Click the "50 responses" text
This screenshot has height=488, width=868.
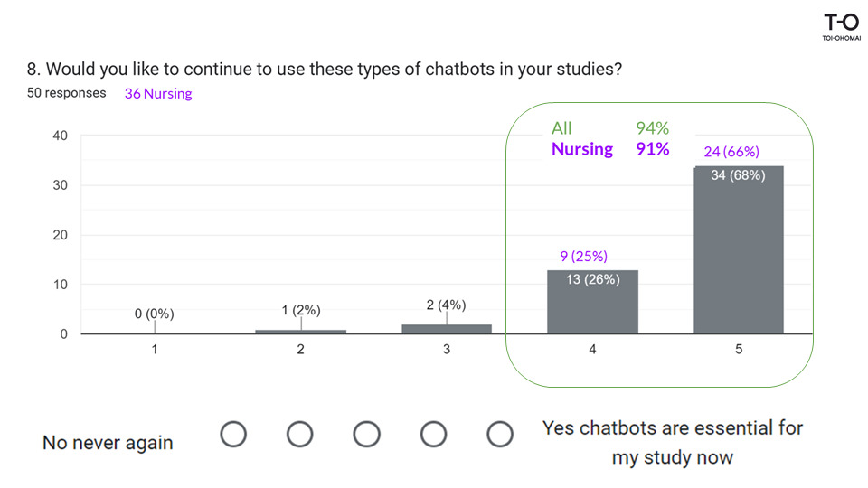[67, 93]
